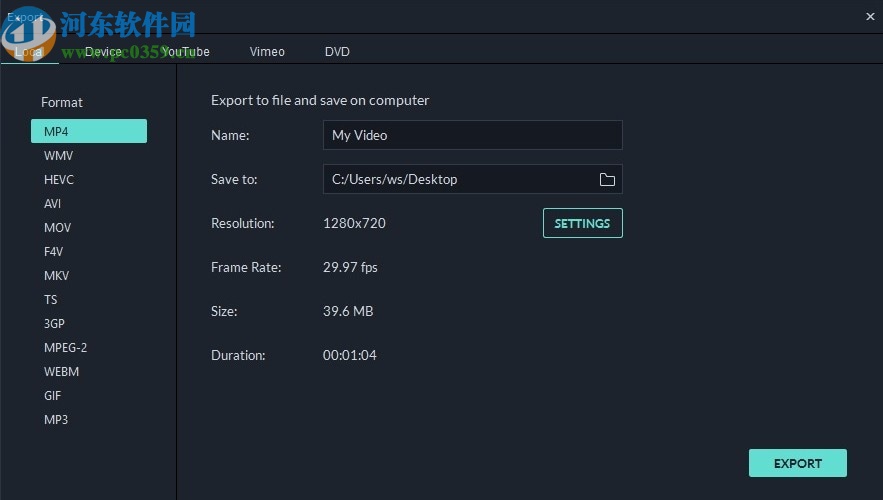Select WEBM format
The width and height of the screenshot is (883, 500).
[61, 371]
